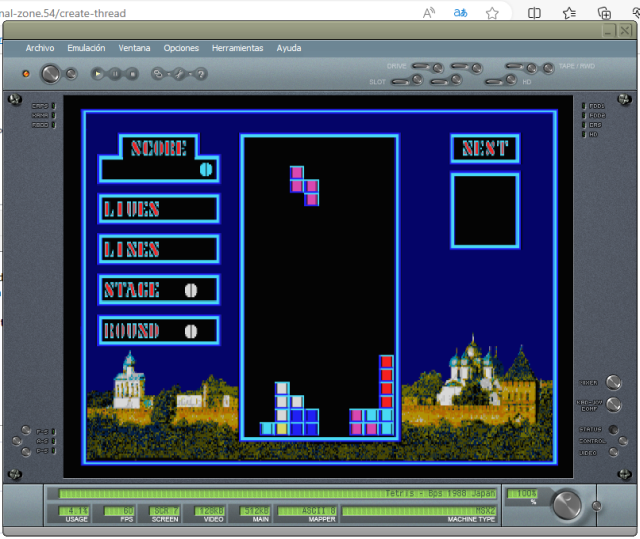The height and width of the screenshot is (539, 640).
Task: Click the VIDEO button
Action: tap(613, 452)
